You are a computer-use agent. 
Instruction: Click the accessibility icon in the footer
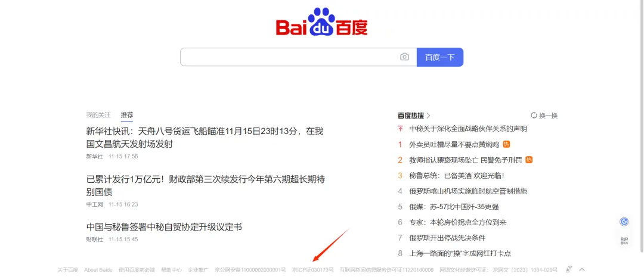[569, 269]
